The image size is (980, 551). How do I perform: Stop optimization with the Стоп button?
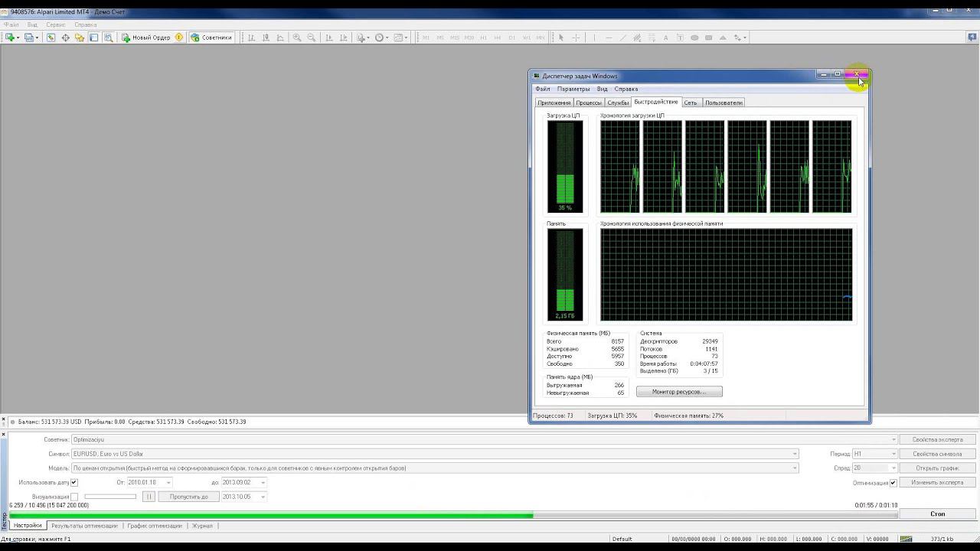[937, 514]
